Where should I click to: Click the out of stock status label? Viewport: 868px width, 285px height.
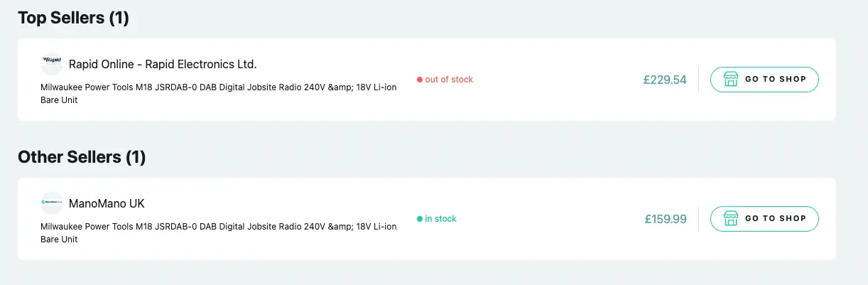[449, 80]
